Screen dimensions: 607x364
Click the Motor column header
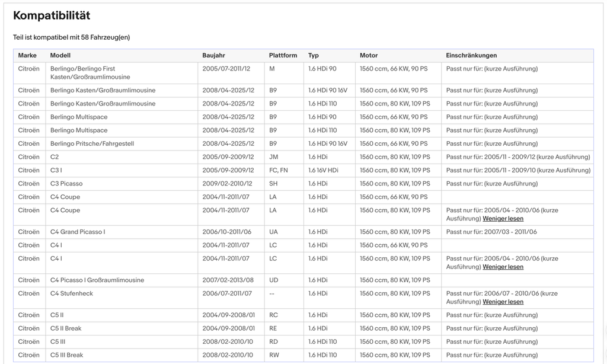pyautogui.click(x=369, y=55)
